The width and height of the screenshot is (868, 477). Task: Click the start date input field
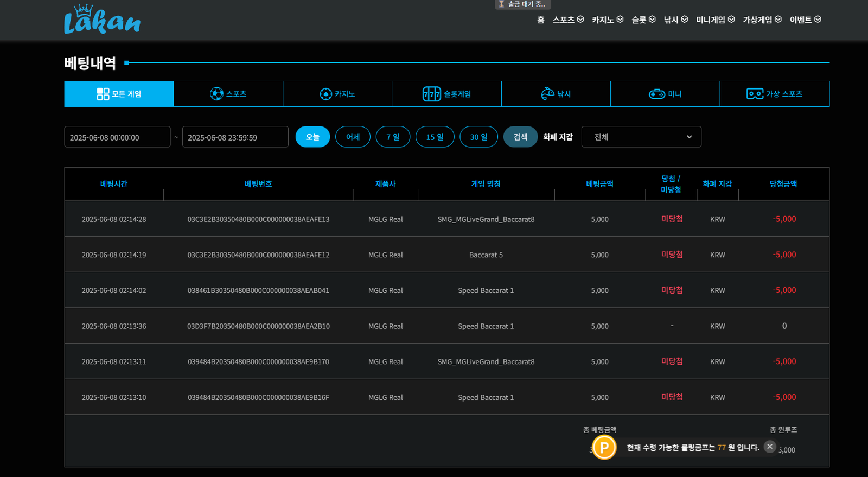click(x=117, y=137)
